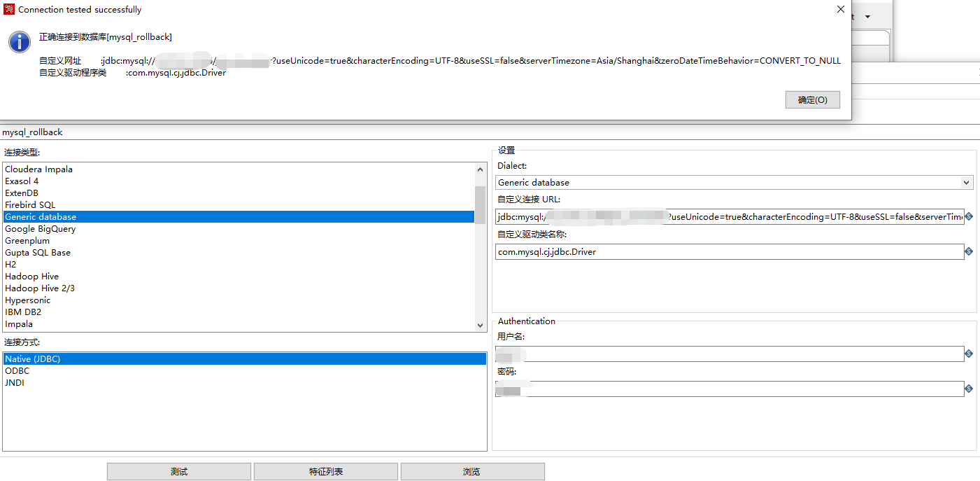
Task: Click the blue info icon in success dialog
Action: [19, 42]
